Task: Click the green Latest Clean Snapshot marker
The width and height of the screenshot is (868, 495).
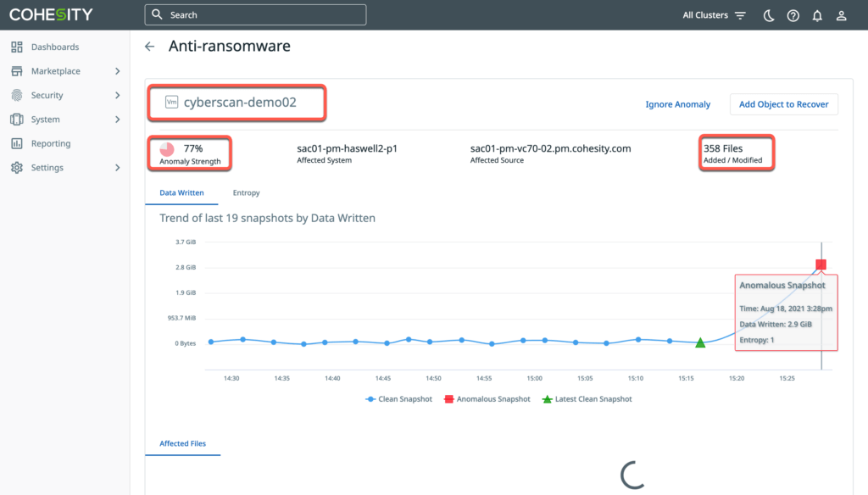Action: [700, 342]
